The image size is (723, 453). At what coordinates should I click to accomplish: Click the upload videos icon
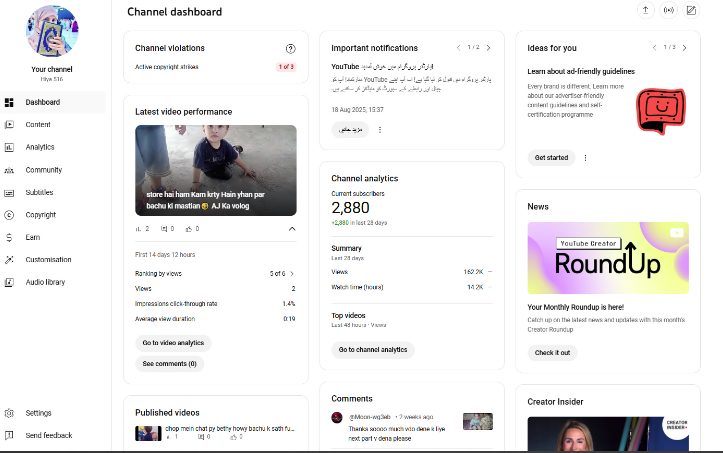click(646, 10)
